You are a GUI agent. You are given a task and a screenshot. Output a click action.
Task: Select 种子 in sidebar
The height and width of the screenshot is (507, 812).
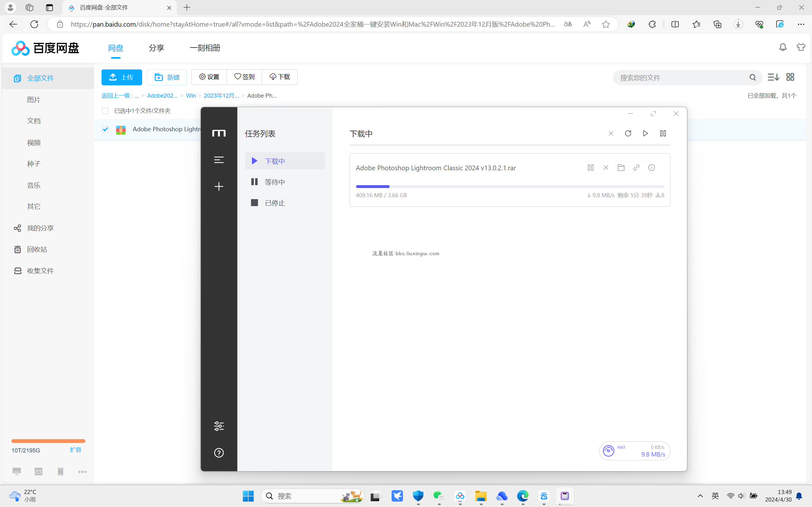click(34, 164)
